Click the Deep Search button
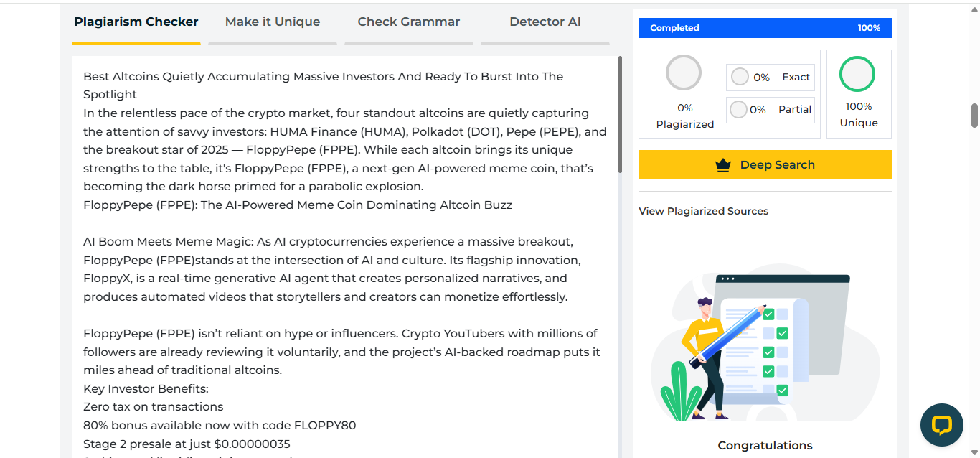 [765, 164]
